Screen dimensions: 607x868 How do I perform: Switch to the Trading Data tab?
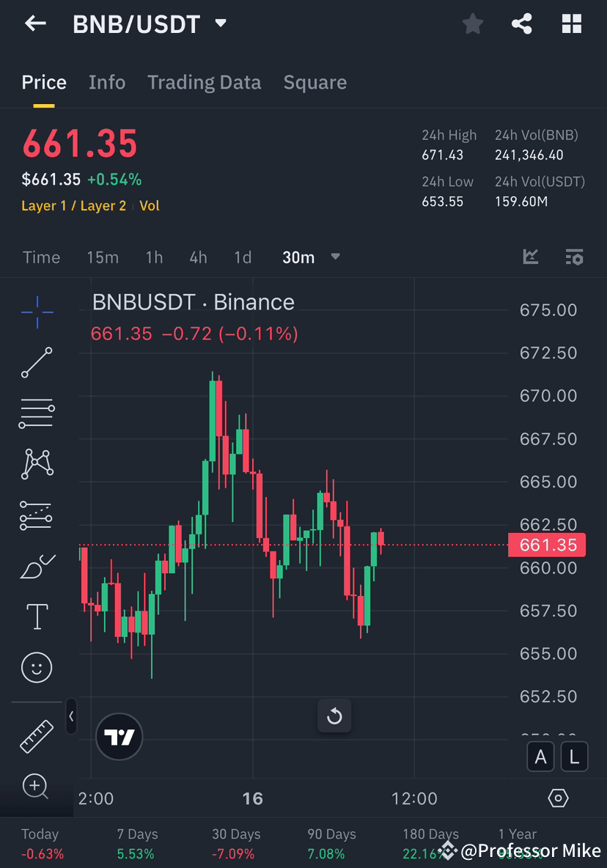click(x=205, y=82)
